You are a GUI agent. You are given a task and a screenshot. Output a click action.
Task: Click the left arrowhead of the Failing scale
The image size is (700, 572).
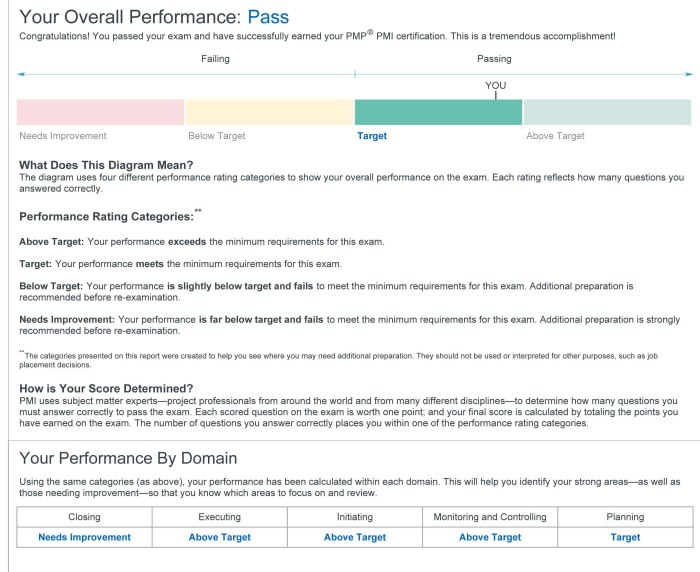[20, 74]
